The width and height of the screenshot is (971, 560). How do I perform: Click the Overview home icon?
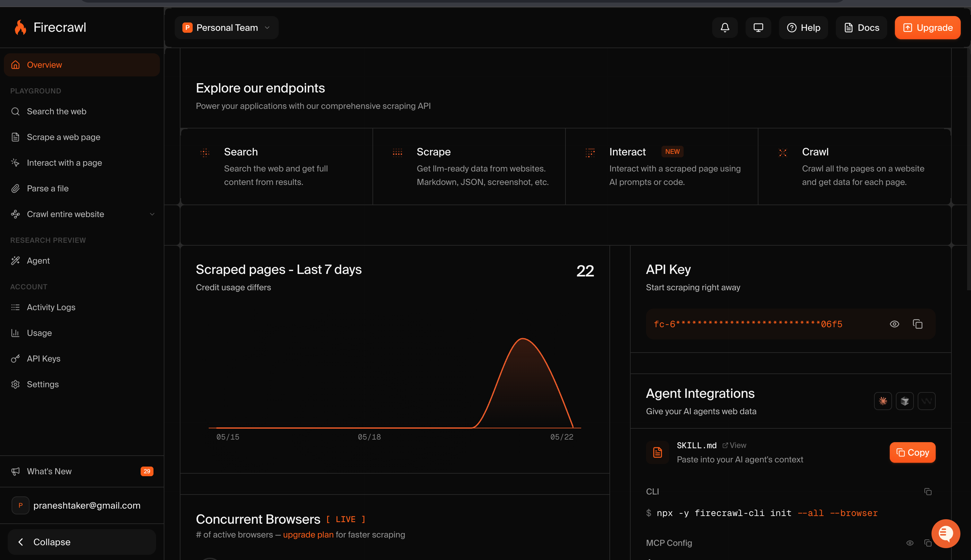[x=15, y=65]
